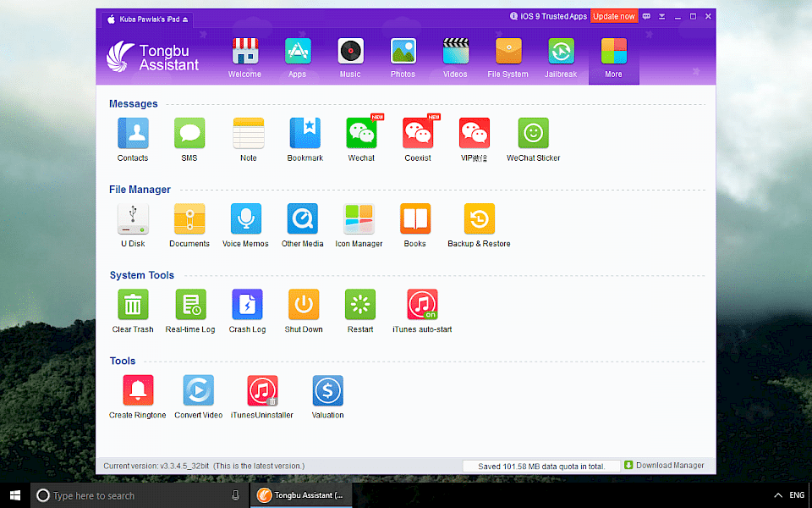This screenshot has height=508, width=812.
Task: Click the saved data quota status text
Action: tap(541, 466)
